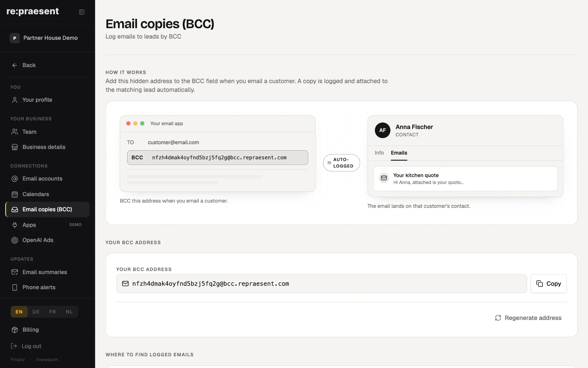The image size is (588, 368).
Task: Click the copy icon in the Copy button
Action: tap(539, 284)
